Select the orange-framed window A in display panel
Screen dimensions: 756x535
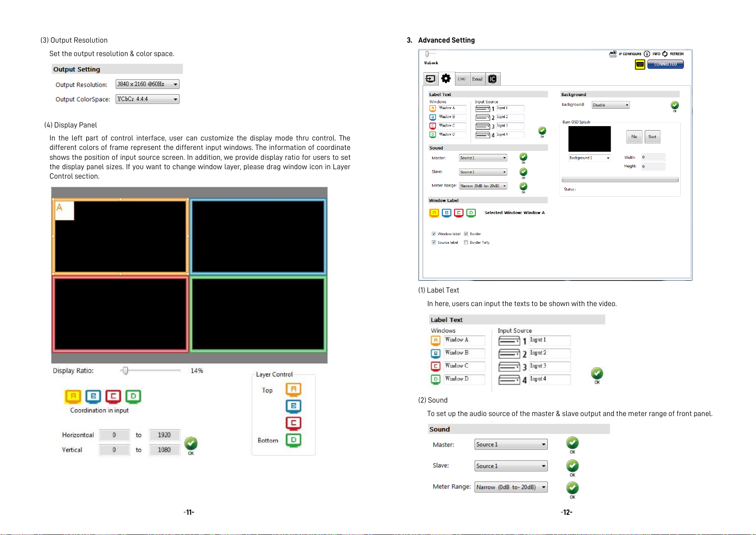[120, 237]
